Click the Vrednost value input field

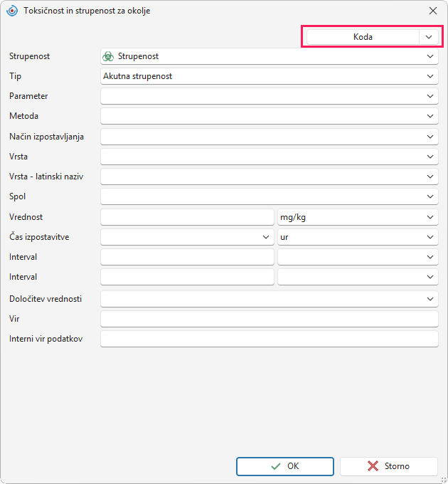187,217
